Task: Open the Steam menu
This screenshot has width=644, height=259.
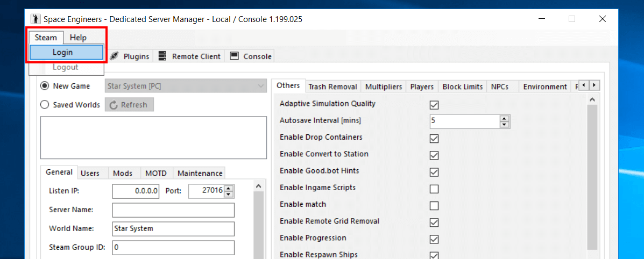Action: coord(46,38)
